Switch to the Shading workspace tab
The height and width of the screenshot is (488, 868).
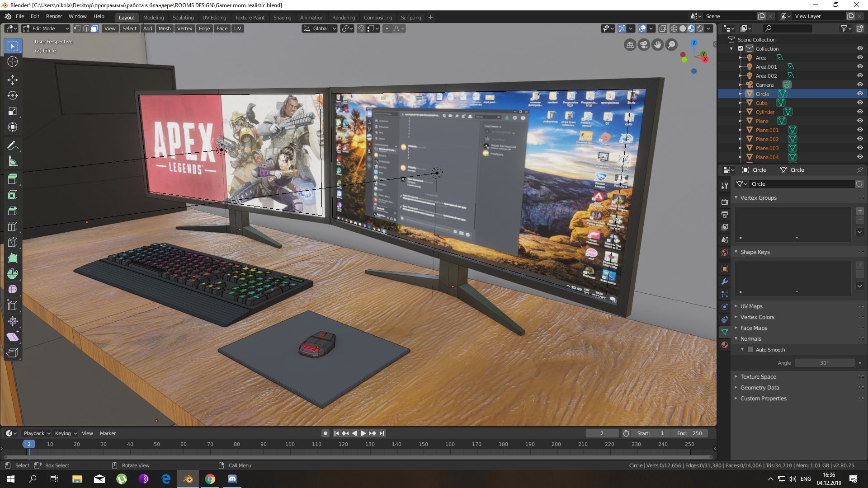coord(282,17)
